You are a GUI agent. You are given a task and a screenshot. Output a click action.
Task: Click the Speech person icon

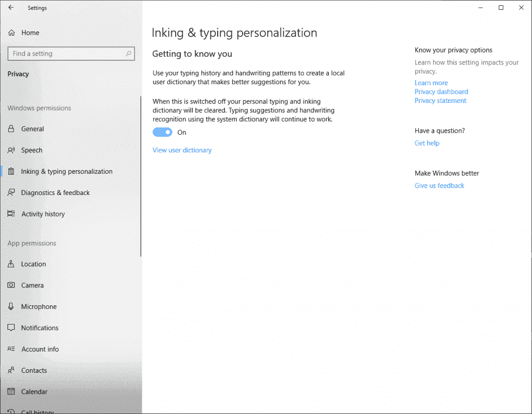pyautogui.click(x=11, y=150)
